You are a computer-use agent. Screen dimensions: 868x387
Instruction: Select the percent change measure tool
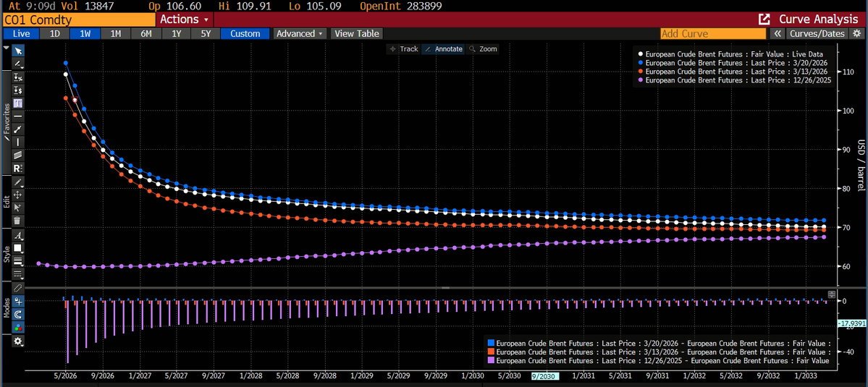tap(17, 77)
